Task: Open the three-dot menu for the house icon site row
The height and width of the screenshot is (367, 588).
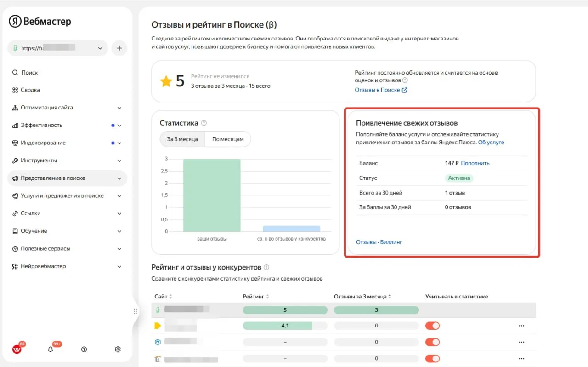Action: click(x=521, y=358)
